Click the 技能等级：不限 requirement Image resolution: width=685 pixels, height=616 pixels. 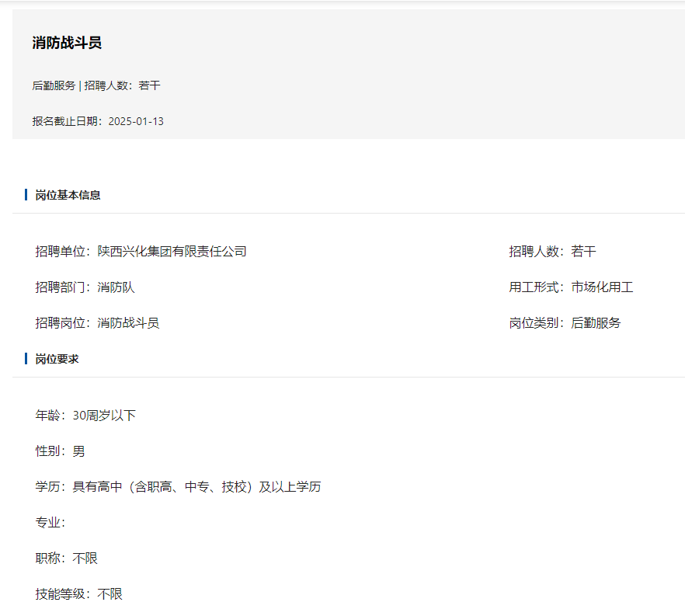tap(78, 594)
